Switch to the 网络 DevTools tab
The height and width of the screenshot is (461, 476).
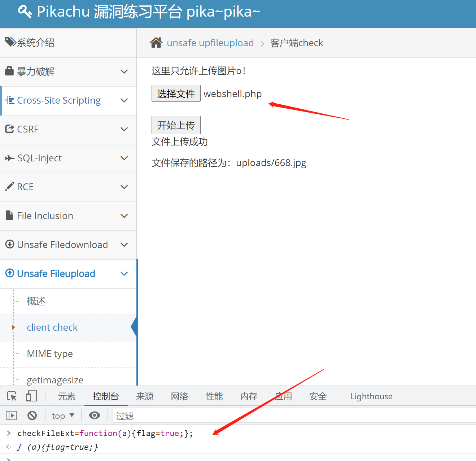(179, 396)
